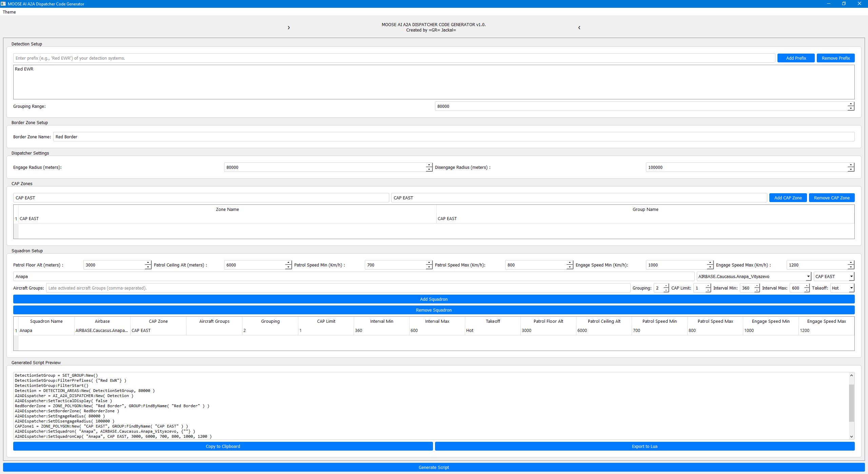This screenshot has height=474, width=868.
Task: Click the Add Squadron button
Action: click(x=434, y=299)
